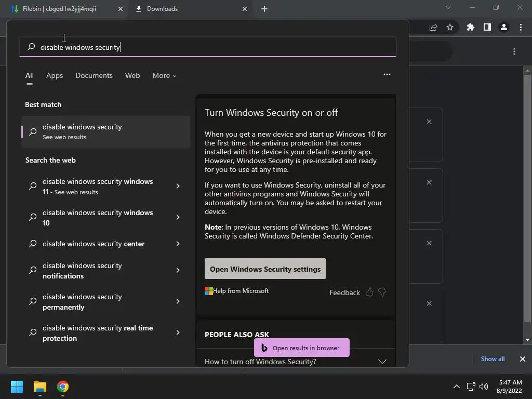The image size is (532, 399).
Task: Select best match 'disable windows security'
Action: 105,131
